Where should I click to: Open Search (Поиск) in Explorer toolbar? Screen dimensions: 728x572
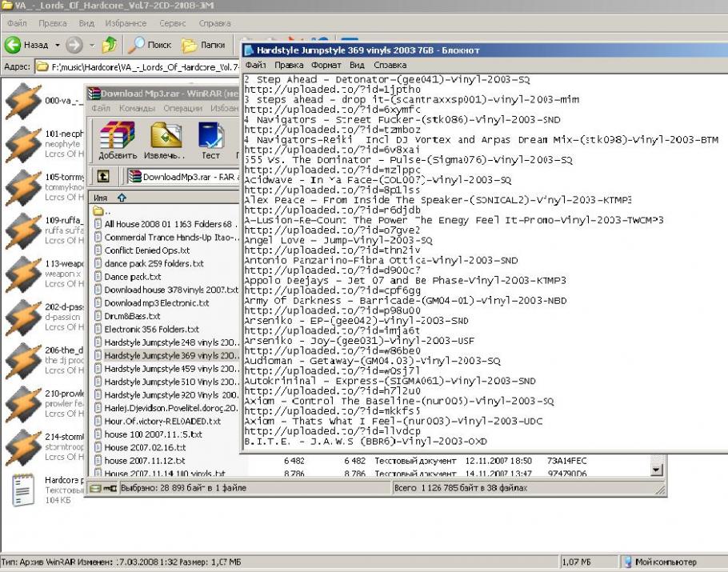pyautogui.click(x=150, y=45)
